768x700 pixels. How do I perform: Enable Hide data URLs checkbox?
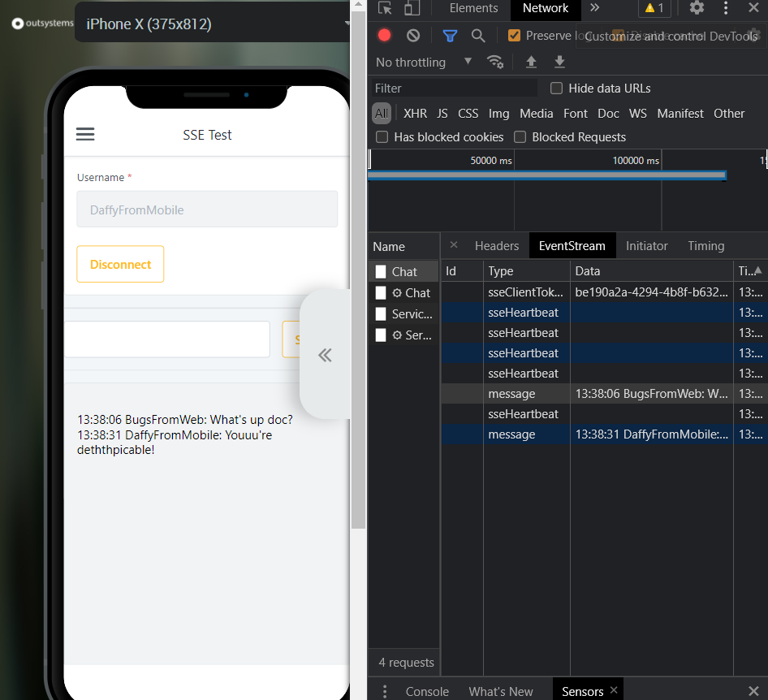click(557, 89)
